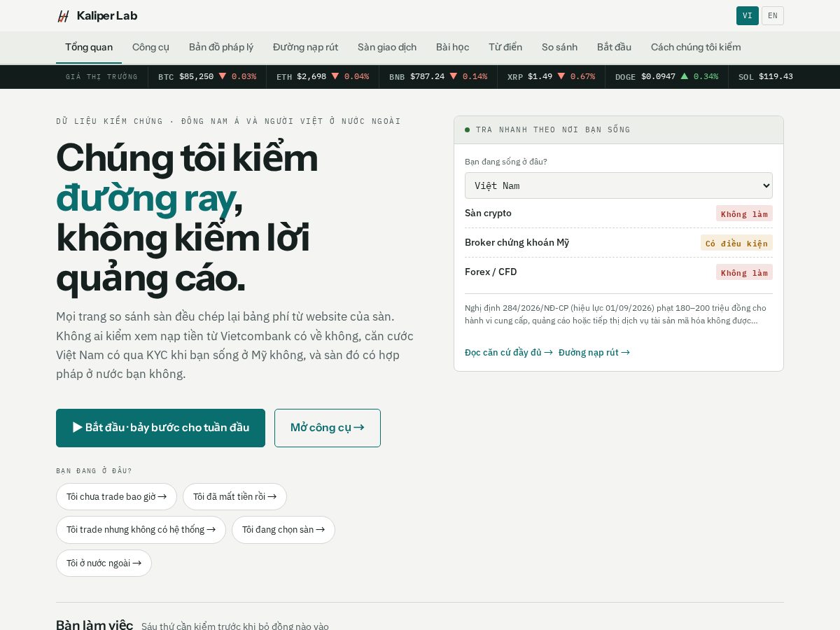Open the Tổng quan tab
Screen dimensions: 840x630
(89, 47)
